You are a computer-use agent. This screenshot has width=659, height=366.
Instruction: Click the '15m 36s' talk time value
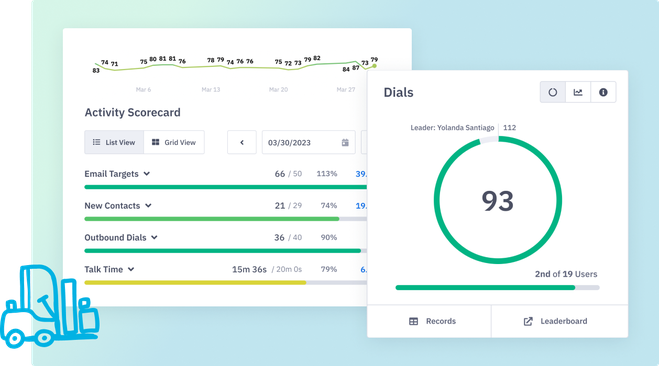click(249, 269)
